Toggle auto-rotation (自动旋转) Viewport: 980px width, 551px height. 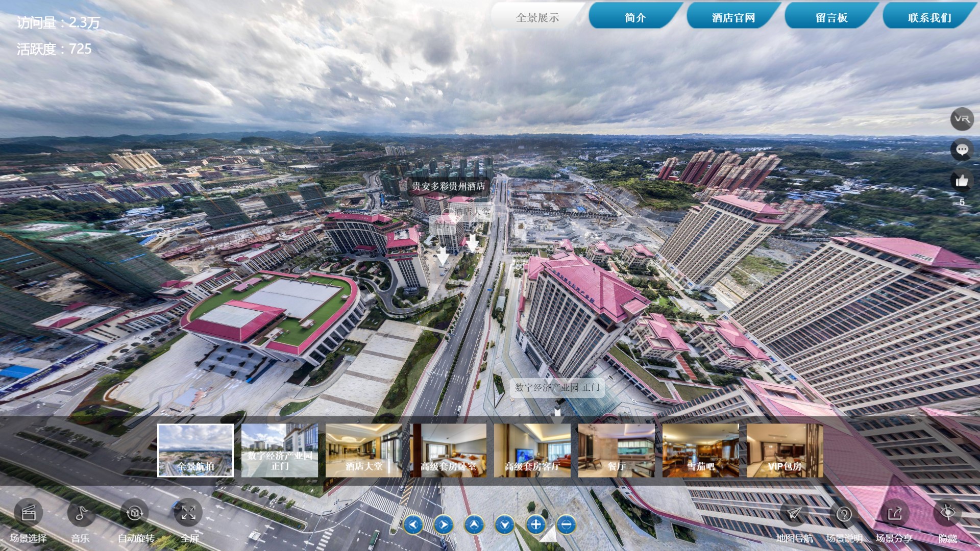135,513
